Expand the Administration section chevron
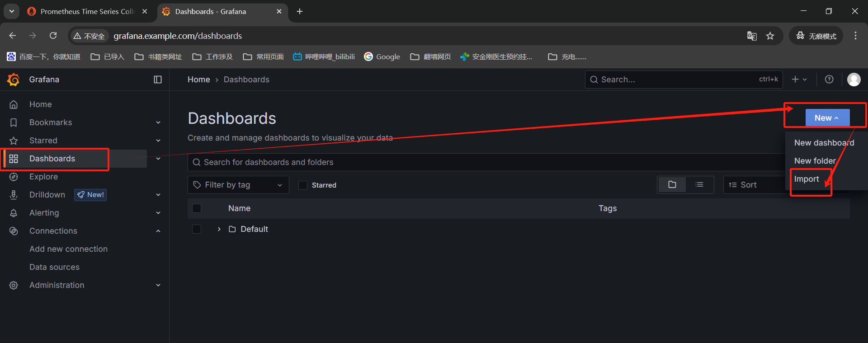The width and height of the screenshot is (868, 343). (158, 285)
